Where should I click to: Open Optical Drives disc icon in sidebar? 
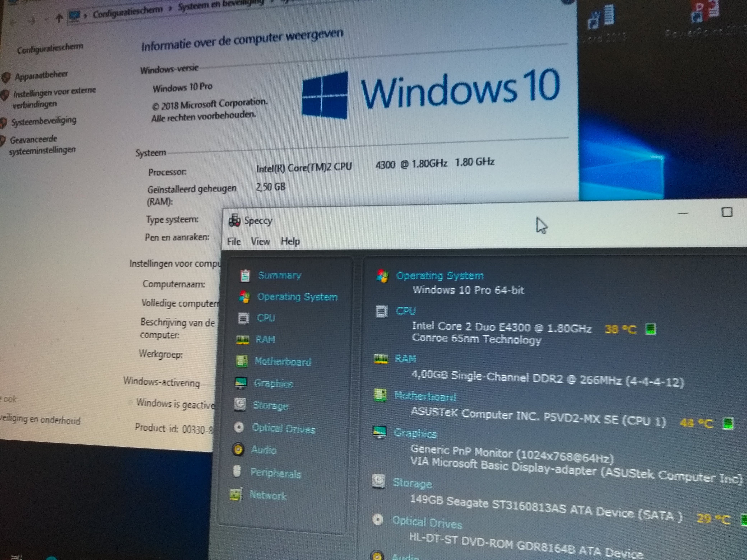pyautogui.click(x=239, y=427)
